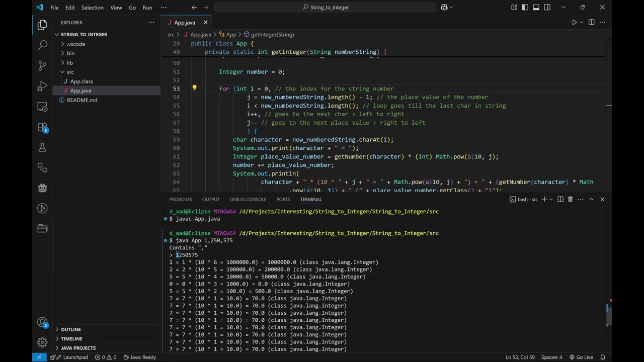Go back with the navigation left arrow

[195, 8]
